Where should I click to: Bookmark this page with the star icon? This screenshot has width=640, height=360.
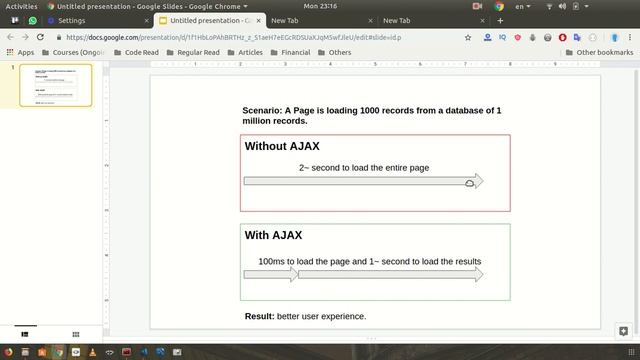[x=468, y=38]
